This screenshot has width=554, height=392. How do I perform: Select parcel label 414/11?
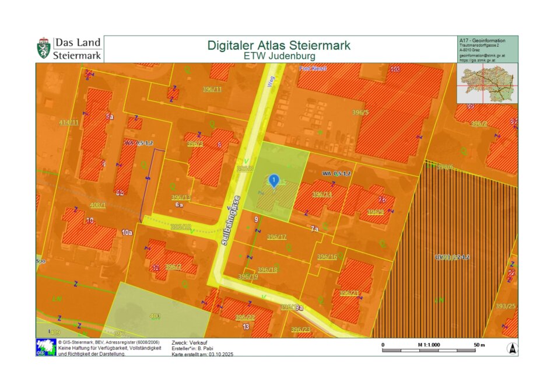click(69, 123)
